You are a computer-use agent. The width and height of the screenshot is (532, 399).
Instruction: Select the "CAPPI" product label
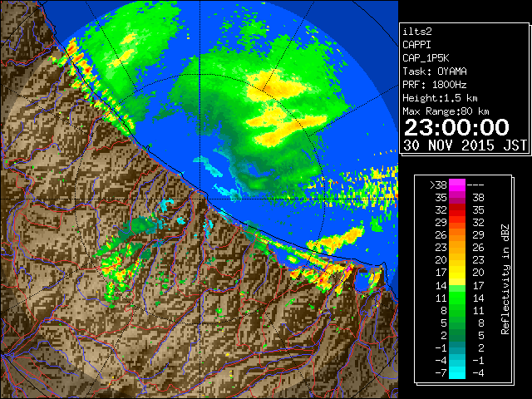416,45
